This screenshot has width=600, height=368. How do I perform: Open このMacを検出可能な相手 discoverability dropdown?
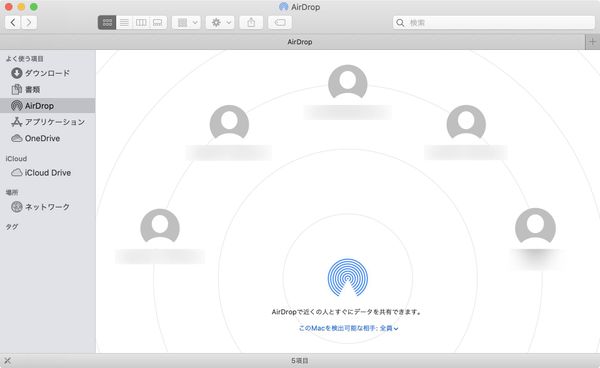point(348,328)
